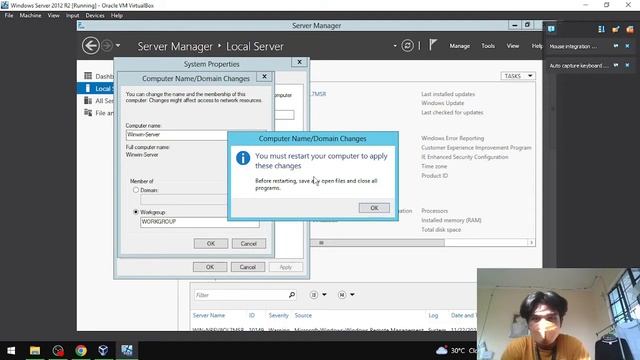Click the Events Filter search field

click(x=241, y=295)
